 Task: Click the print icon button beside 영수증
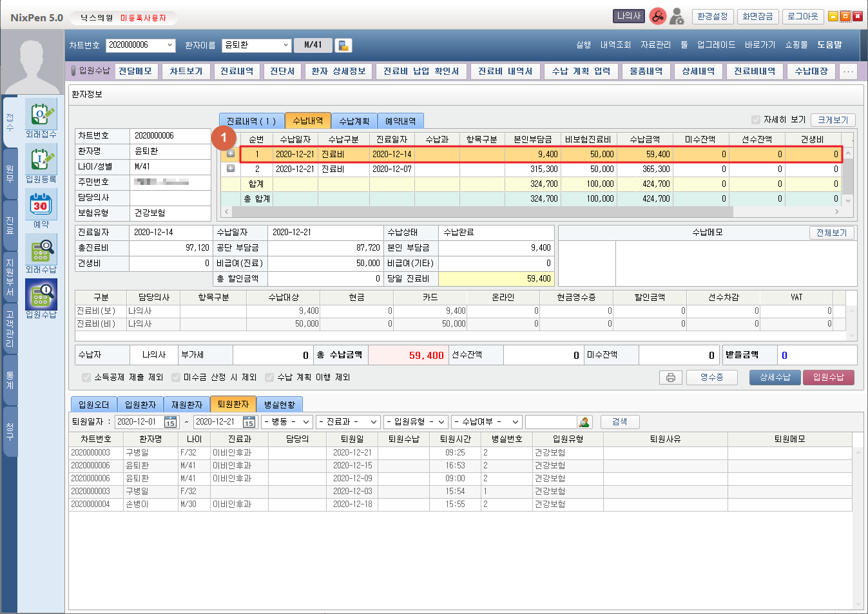coord(670,378)
